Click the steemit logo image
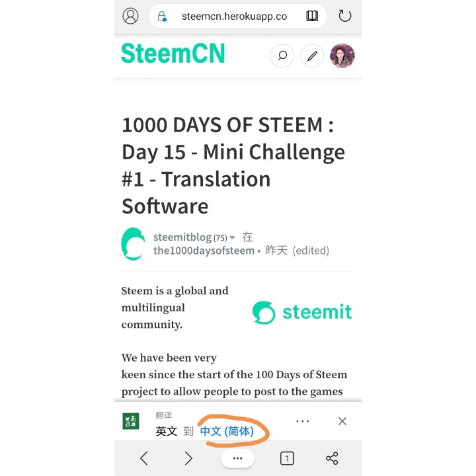 tap(302, 312)
